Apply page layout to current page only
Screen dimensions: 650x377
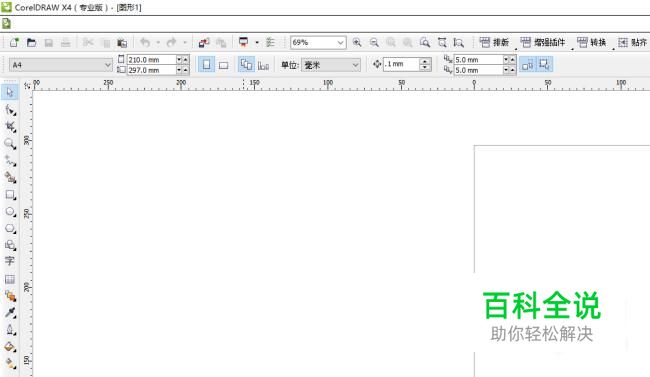pos(263,65)
